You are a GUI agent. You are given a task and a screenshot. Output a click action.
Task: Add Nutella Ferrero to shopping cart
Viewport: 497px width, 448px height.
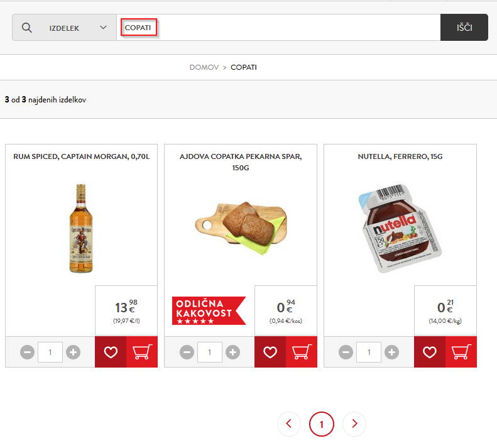(x=461, y=352)
